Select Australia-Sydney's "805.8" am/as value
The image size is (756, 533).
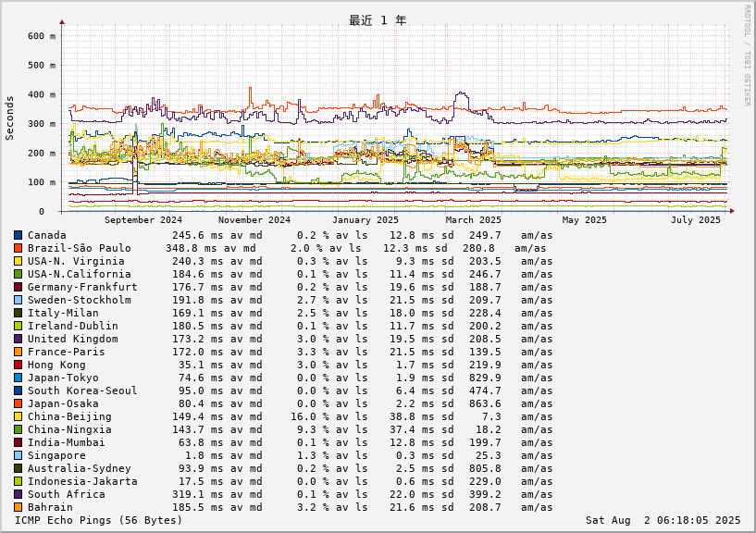pyautogui.click(x=485, y=469)
